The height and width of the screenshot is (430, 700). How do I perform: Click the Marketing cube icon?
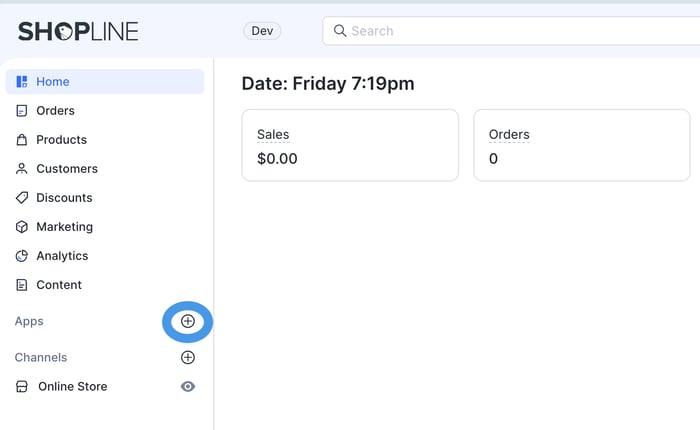point(22,227)
